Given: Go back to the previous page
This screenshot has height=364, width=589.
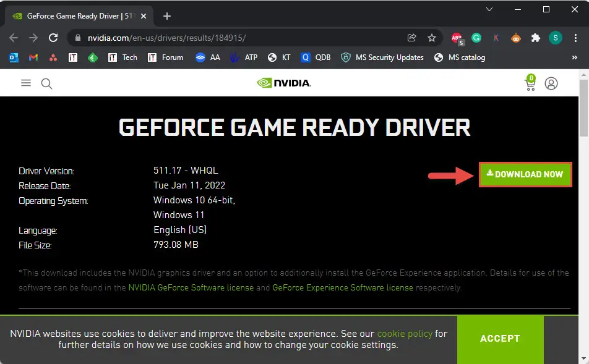Looking at the screenshot, I should (x=14, y=38).
